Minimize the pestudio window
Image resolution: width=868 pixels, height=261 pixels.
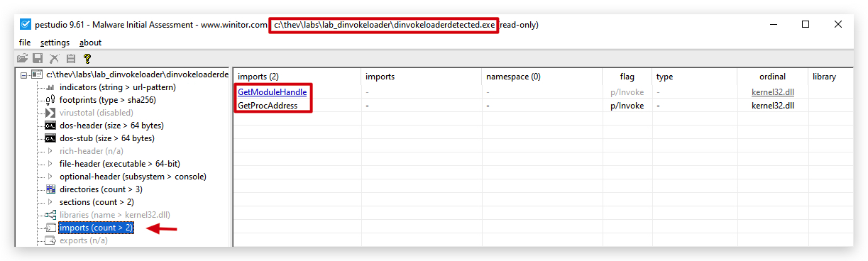click(772, 24)
